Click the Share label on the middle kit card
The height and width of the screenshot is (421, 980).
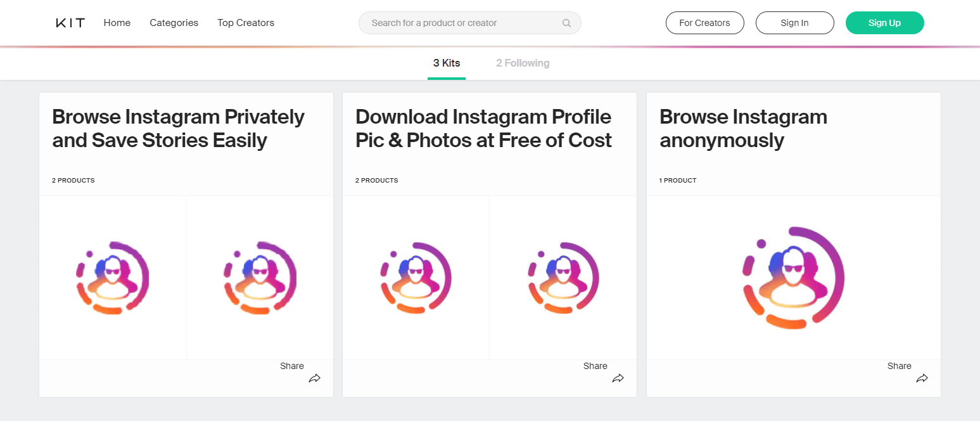[595, 366]
